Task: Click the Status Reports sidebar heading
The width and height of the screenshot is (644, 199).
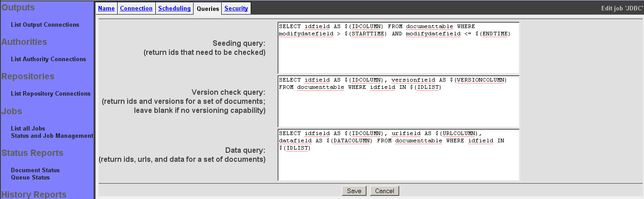Action: point(33,153)
